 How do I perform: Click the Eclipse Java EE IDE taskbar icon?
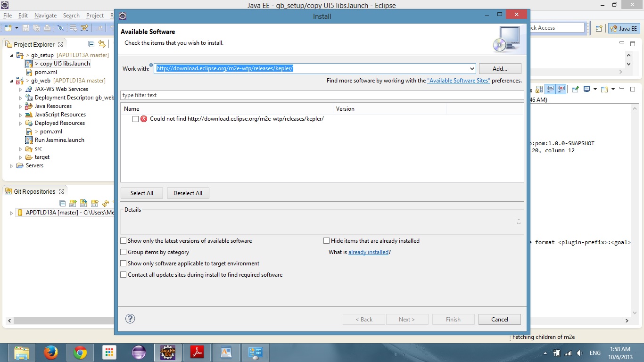(167, 353)
